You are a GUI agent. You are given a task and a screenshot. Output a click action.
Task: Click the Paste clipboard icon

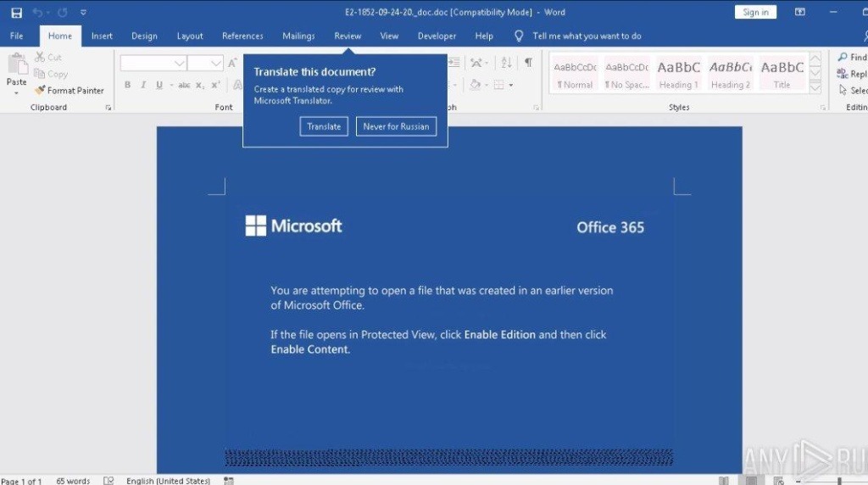click(x=16, y=66)
